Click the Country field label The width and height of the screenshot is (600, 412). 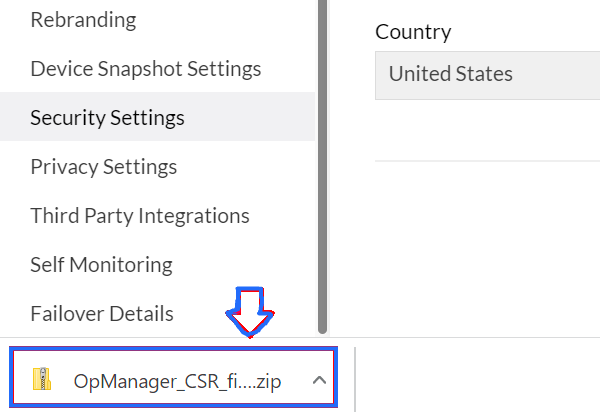pos(413,31)
